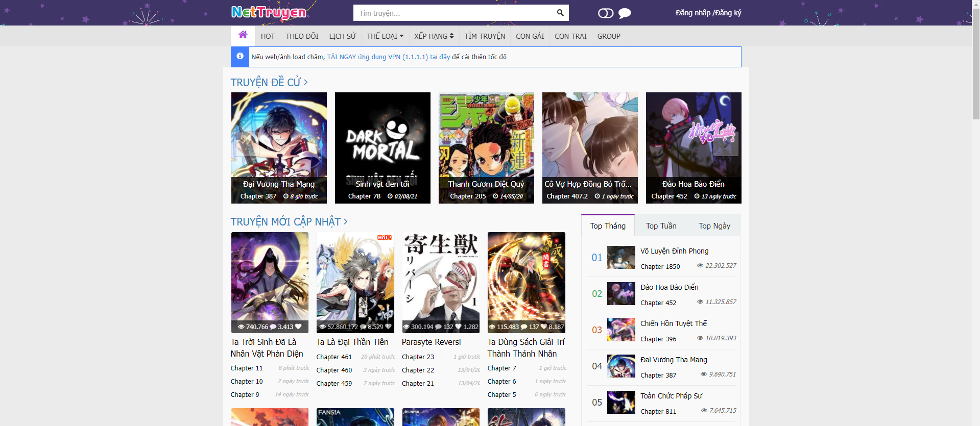Screen dimensions: 980x426
Task: Click the Đăng nhập login link
Action: tap(692, 13)
